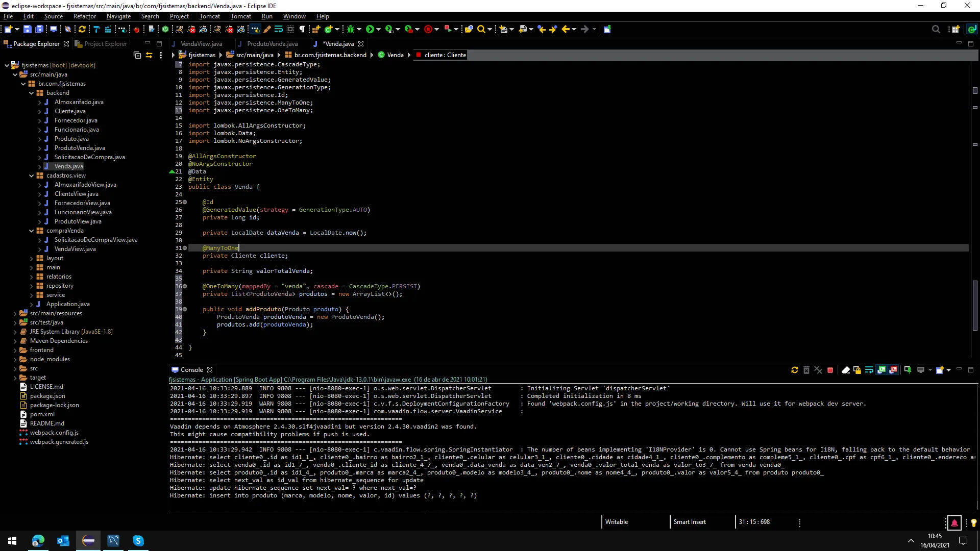The height and width of the screenshot is (551, 980).
Task: Click the Save toolbar icon
Action: coord(28,29)
